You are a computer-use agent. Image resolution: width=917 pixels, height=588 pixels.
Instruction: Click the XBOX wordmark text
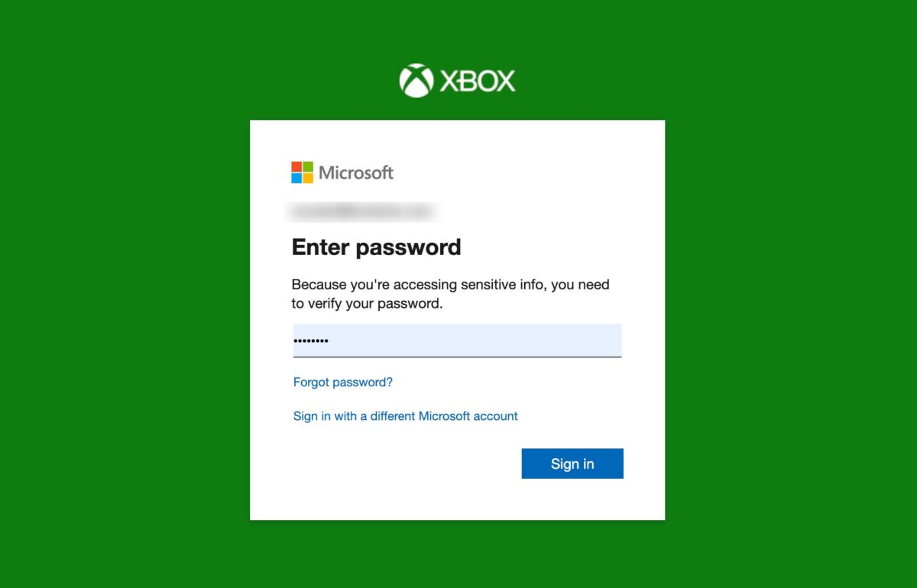point(478,81)
